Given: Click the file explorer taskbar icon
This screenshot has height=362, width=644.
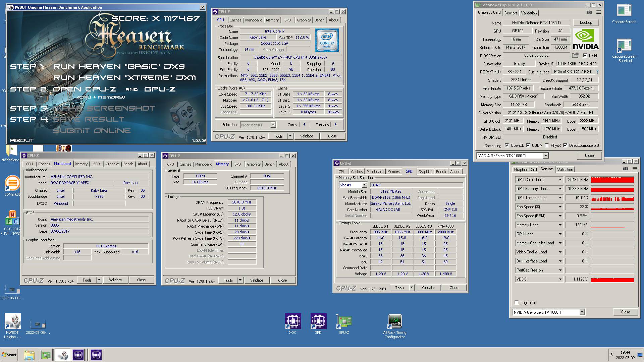Looking at the screenshot, I should click(29, 355).
